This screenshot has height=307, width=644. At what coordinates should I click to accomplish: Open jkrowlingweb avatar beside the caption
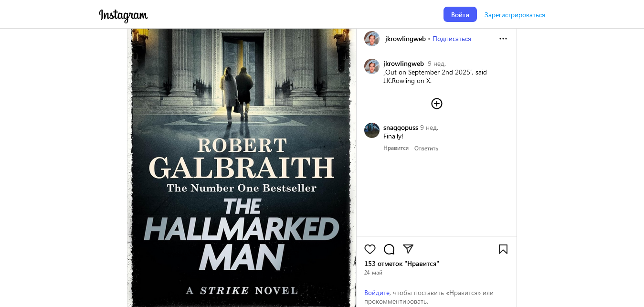pyautogui.click(x=372, y=66)
